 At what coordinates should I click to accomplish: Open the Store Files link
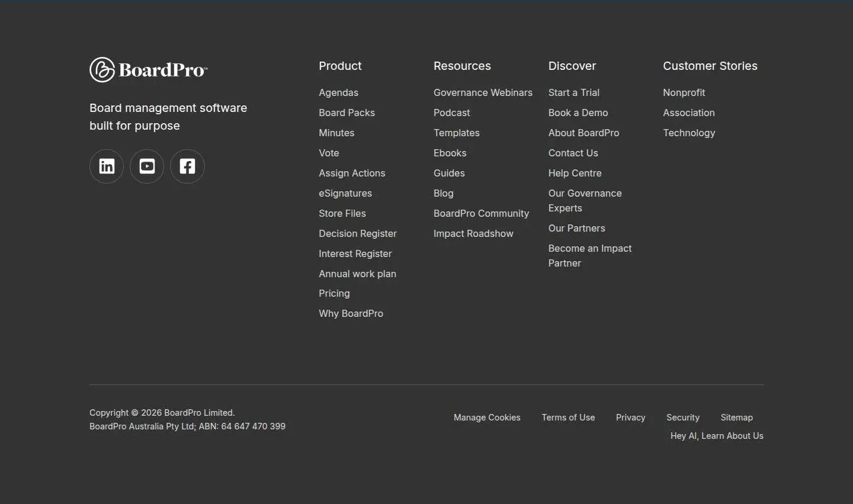tap(342, 213)
